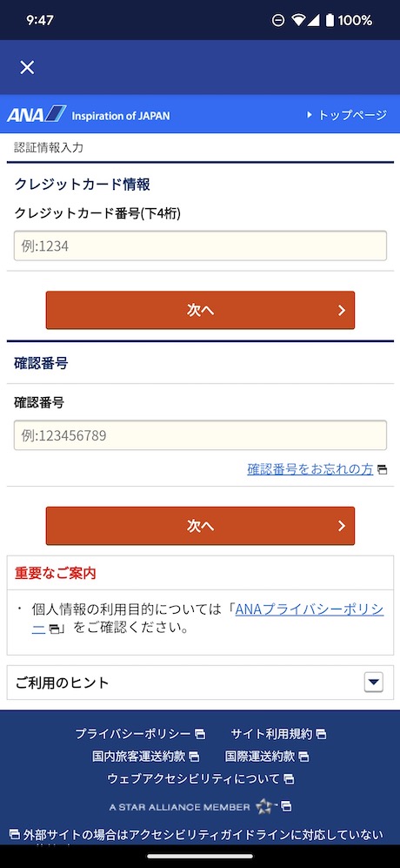Focus the credit card last-4-digits field
The width and height of the screenshot is (400, 868).
tap(200, 246)
